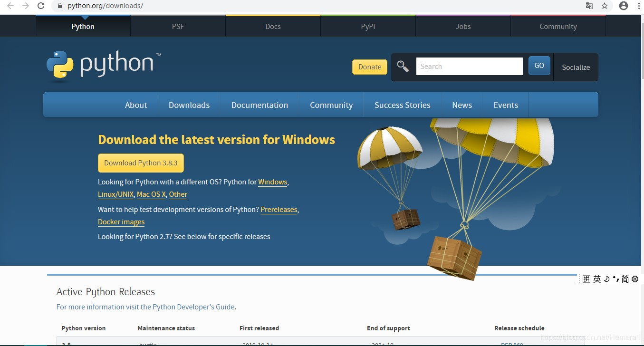Screen dimensions: 644x346
Task: Click 'End of support' column header
Action: [388, 328]
